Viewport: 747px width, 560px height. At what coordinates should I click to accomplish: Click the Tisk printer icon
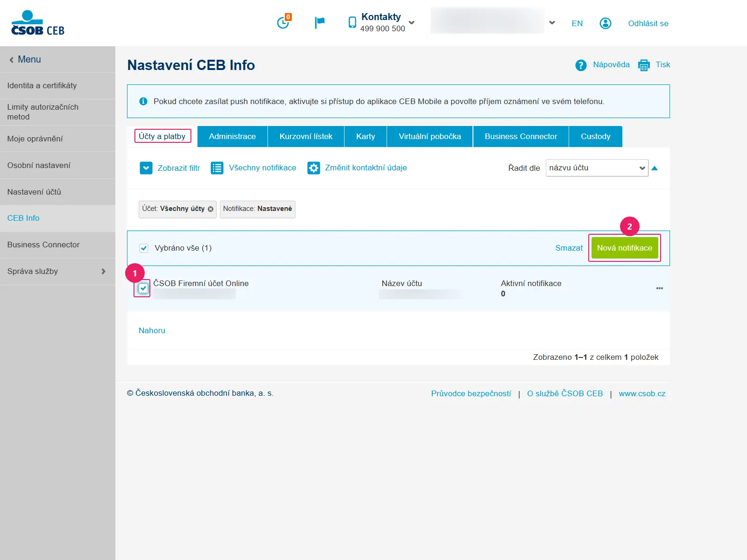click(644, 65)
